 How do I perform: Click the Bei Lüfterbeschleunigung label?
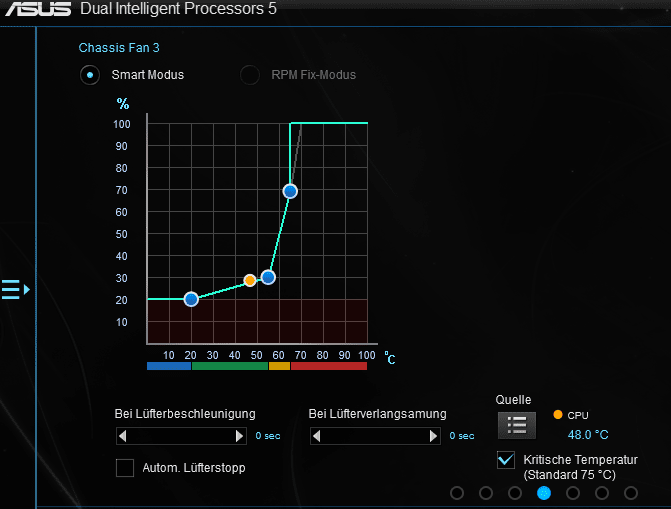(x=185, y=414)
